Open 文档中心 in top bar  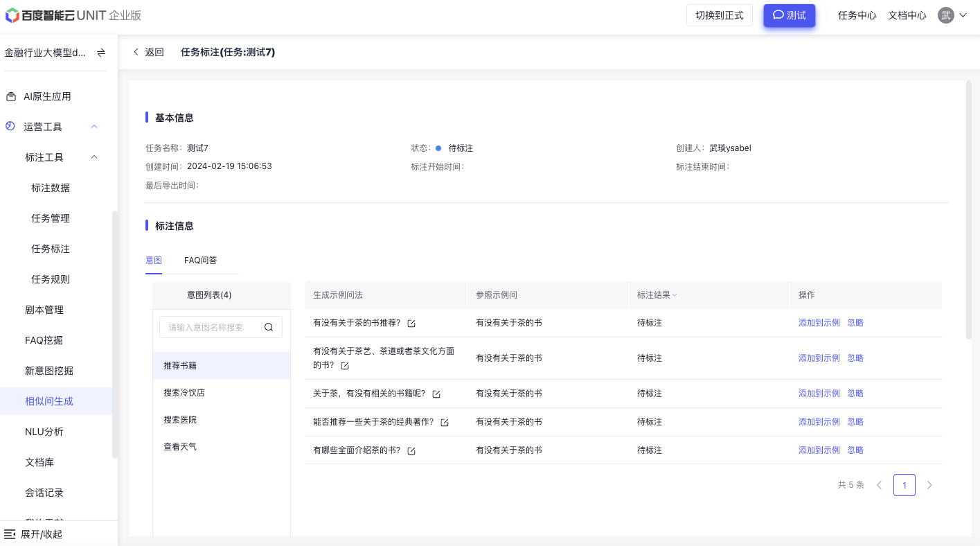click(907, 15)
